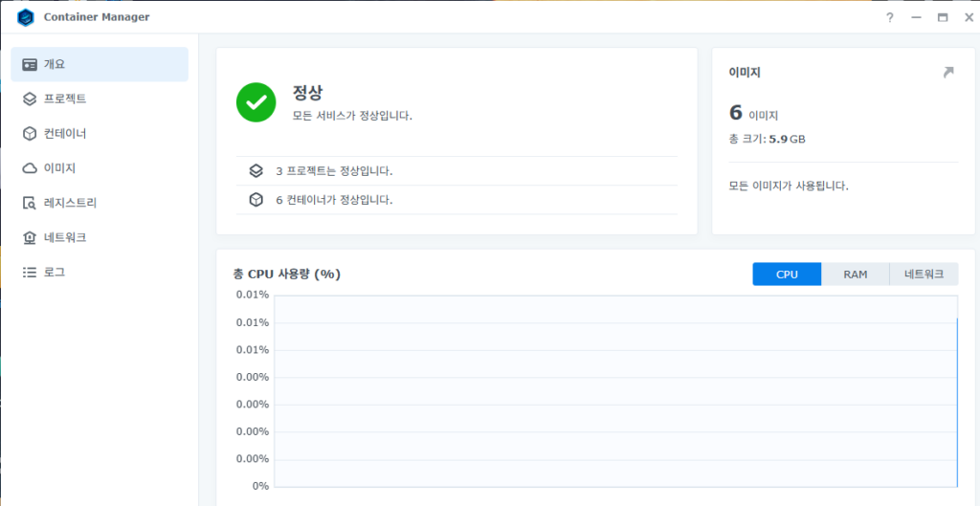Click the 레지스트리 search icon in sidebar
The image size is (980, 506).
pyautogui.click(x=30, y=203)
